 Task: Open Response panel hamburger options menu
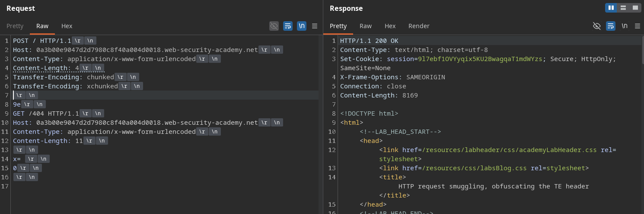pyautogui.click(x=638, y=26)
